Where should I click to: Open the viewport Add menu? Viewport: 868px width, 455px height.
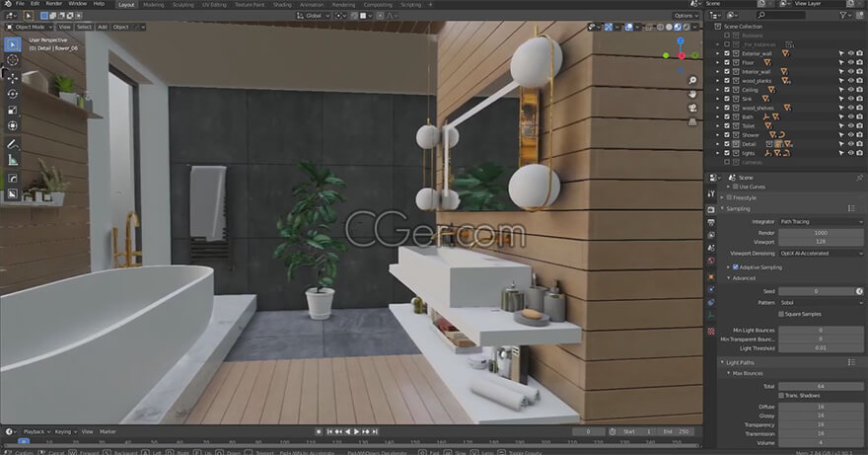[x=103, y=27]
